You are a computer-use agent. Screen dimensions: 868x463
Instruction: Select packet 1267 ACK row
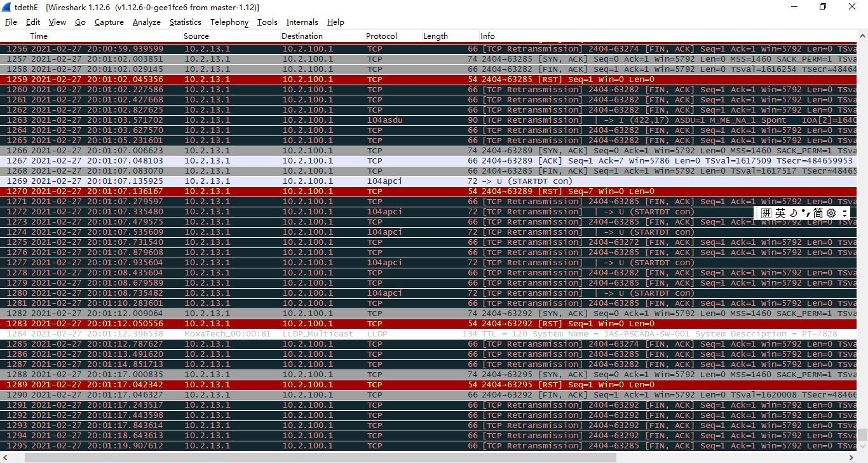(x=428, y=161)
